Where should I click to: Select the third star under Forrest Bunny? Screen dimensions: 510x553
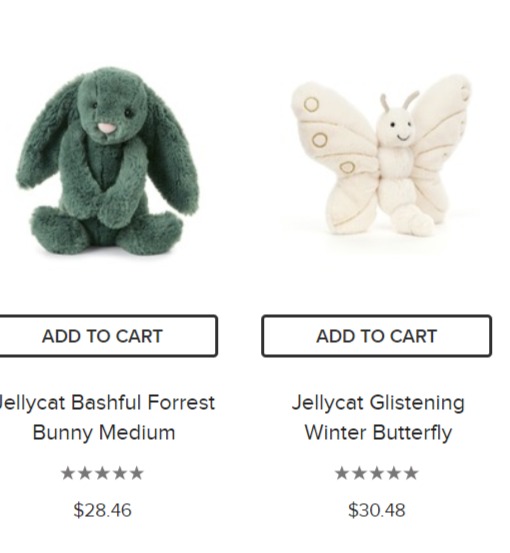tap(102, 473)
